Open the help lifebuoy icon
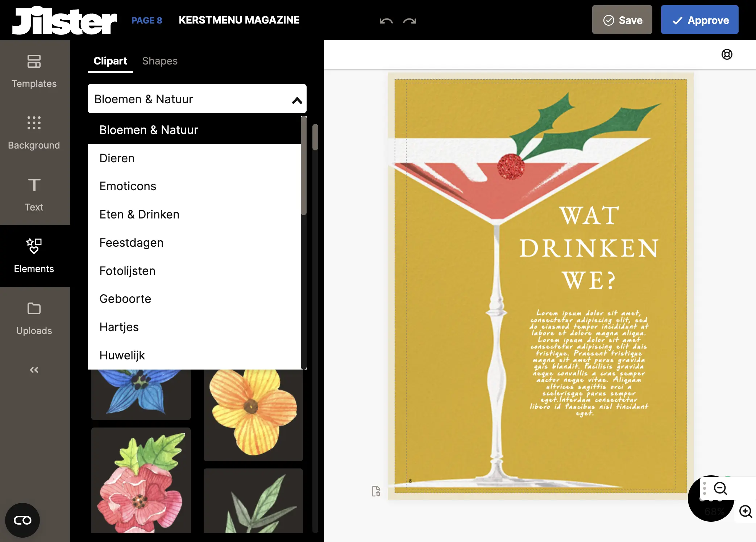Viewport: 756px width, 542px height. (727, 54)
